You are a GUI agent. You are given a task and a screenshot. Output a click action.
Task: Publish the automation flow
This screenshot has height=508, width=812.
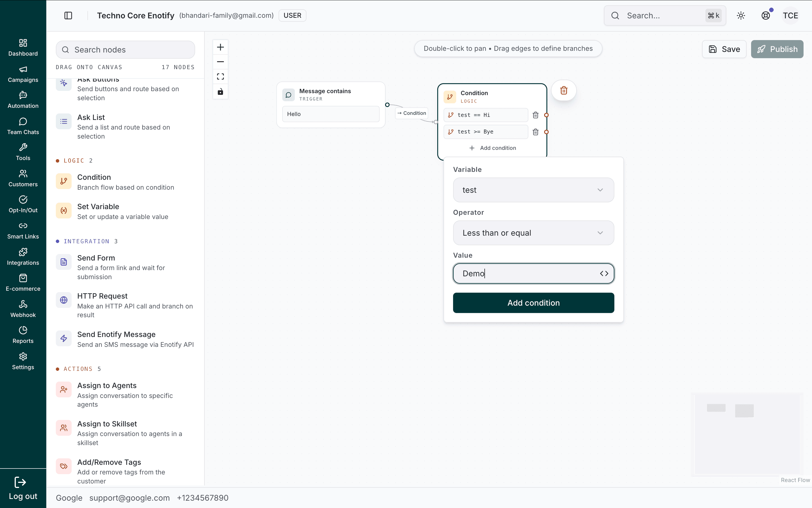point(777,49)
